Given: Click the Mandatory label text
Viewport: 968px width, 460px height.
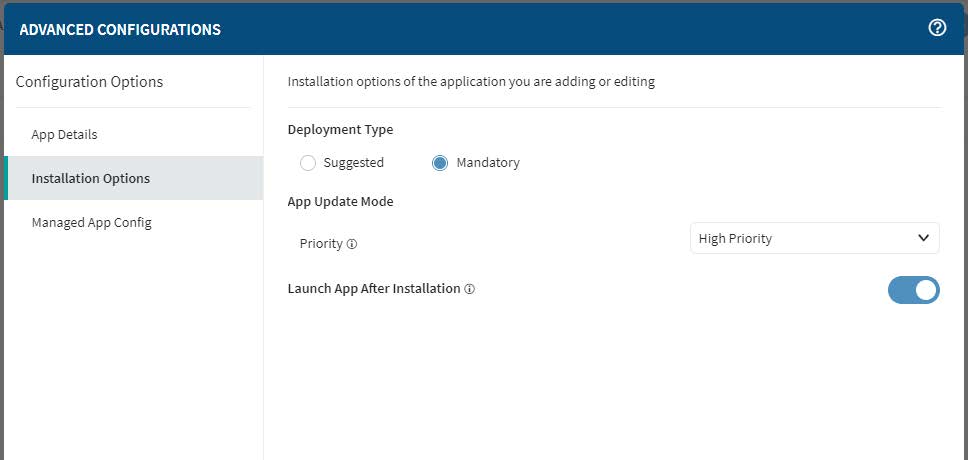Looking at the screenshot, I should pos(488,163).
